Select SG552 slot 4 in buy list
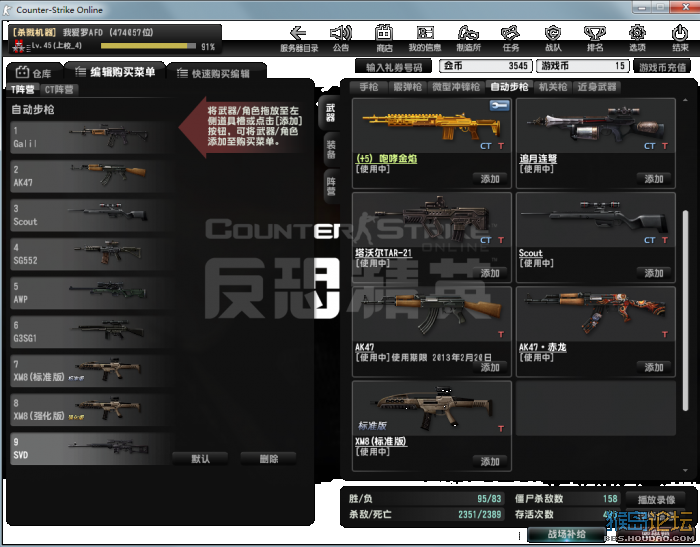This screenshot has height=547, width=700. click(92, 254)
